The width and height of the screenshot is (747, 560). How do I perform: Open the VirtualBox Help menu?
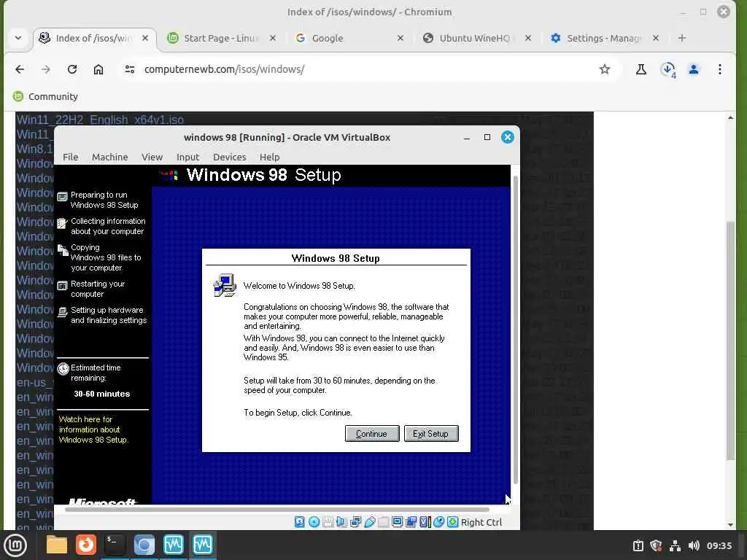tap(269, 157)
